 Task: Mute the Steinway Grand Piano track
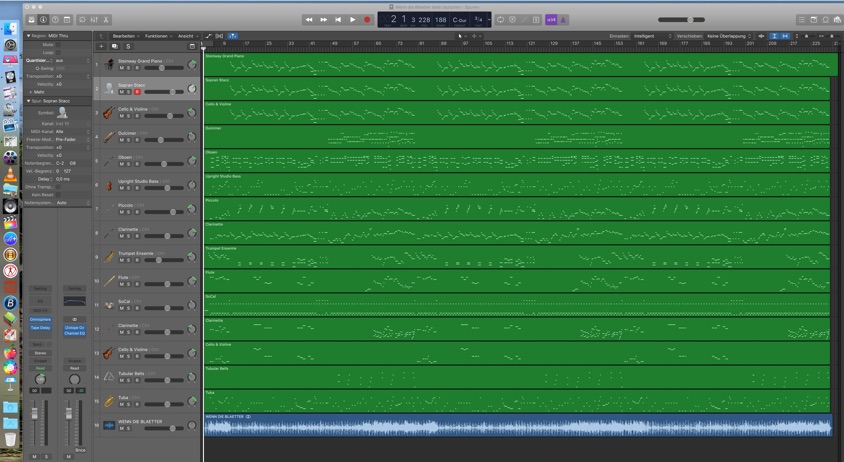click(122, 68)
